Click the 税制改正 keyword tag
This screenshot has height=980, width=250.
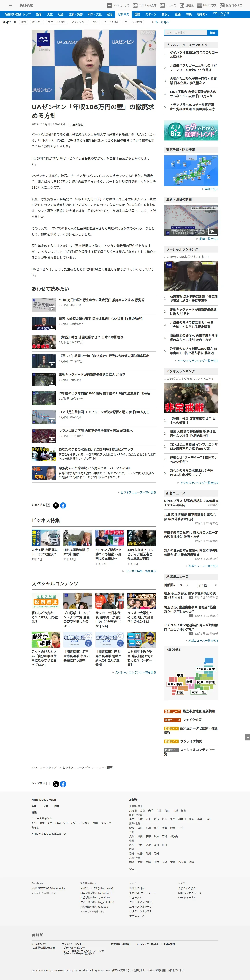coord(37,22)
